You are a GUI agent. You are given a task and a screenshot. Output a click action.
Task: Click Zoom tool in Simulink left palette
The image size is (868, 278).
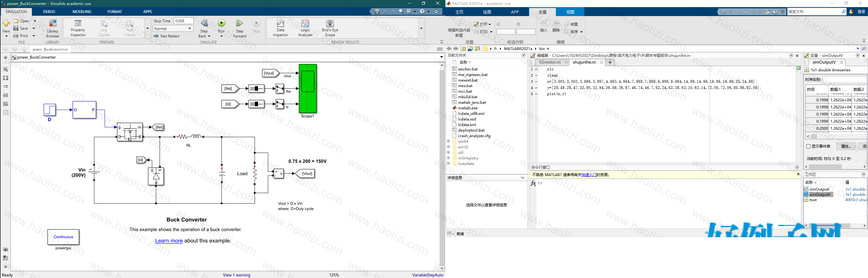coord(5,69)
